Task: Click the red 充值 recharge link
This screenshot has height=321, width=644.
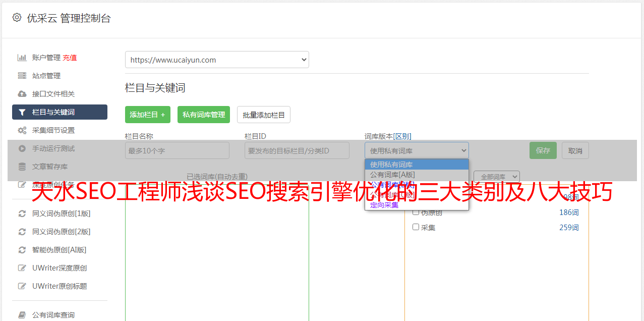Action: (x=70, y=58)
